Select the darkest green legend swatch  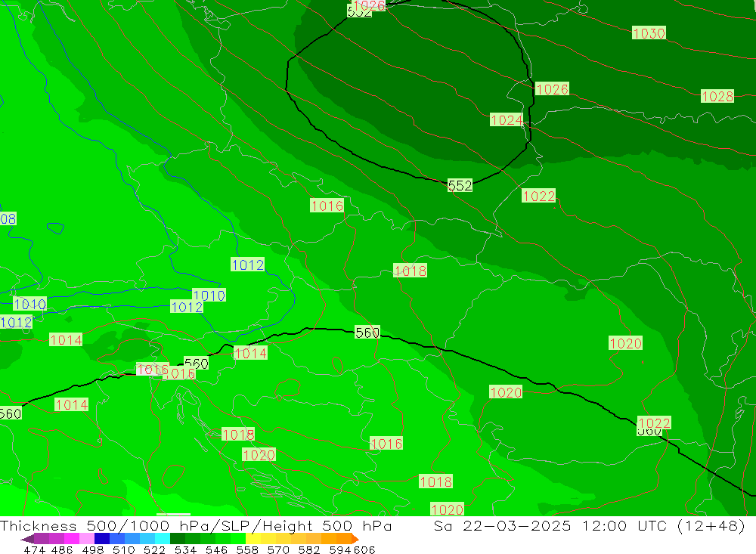[x=178, y=539]
